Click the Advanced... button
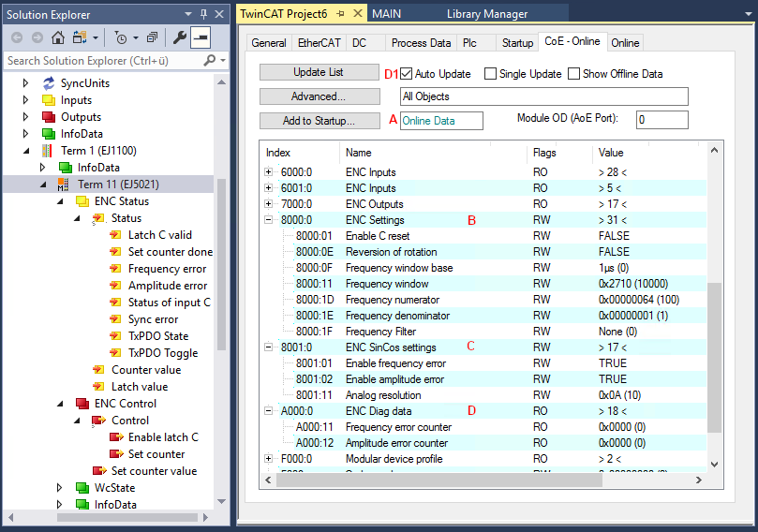 pyautogui.click(x=320, y=96)
